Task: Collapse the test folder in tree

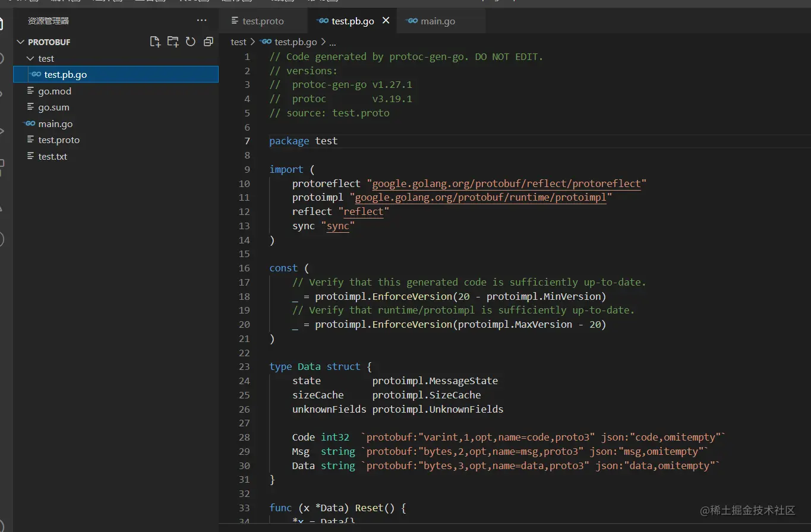Action: tap(30, 59)
